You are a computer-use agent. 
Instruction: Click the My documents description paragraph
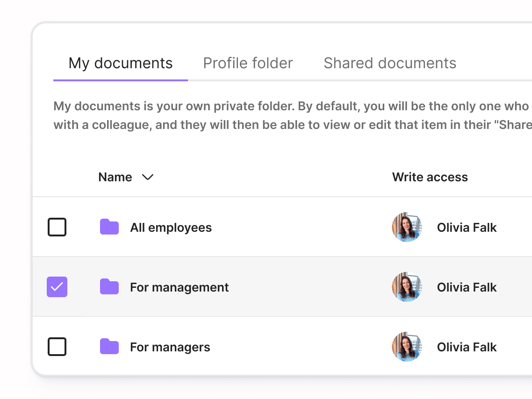[x=293, y=115]
